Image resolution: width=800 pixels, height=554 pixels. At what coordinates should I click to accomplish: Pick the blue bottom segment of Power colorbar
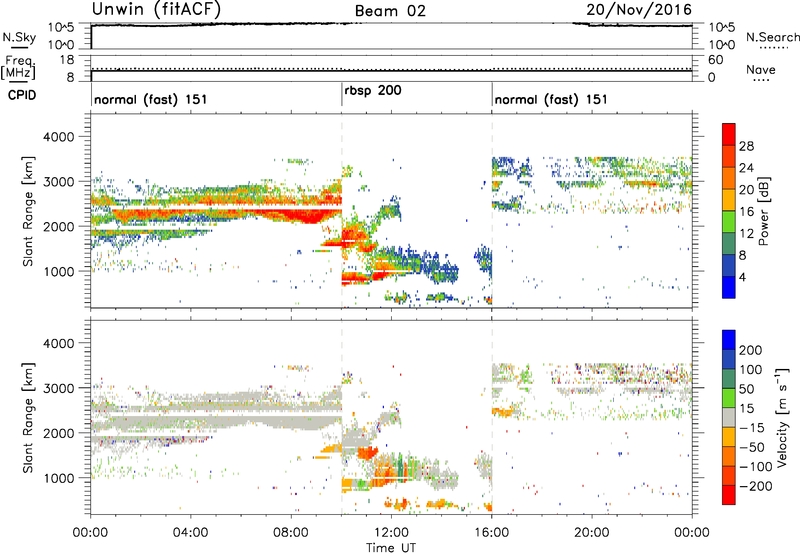(x=729, y=287)
